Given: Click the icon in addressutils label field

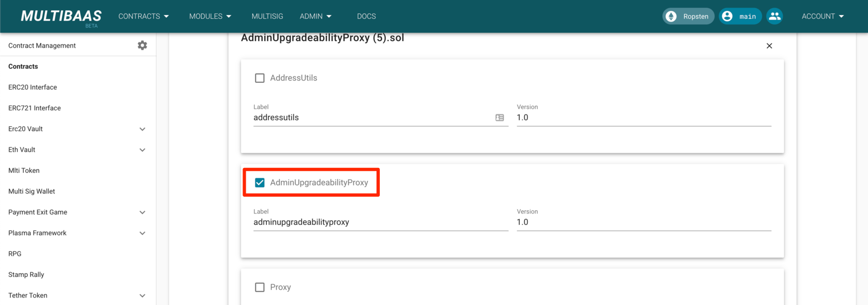Looking at the screenshot, I should (500, 118).
